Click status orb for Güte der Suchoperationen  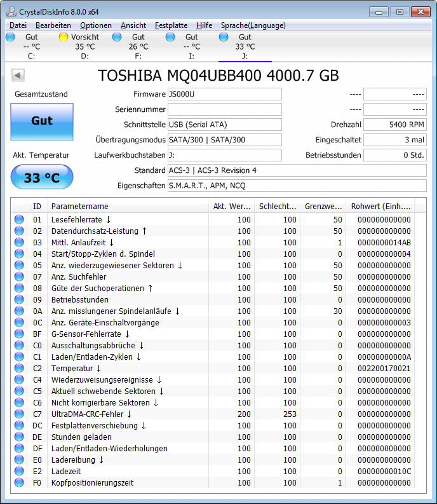coord(19,288)
